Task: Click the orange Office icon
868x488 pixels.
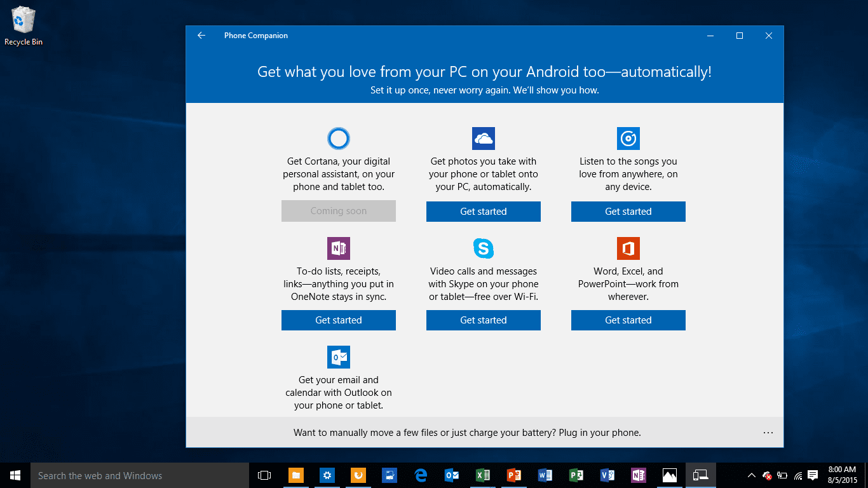Action: click(628, 248)
